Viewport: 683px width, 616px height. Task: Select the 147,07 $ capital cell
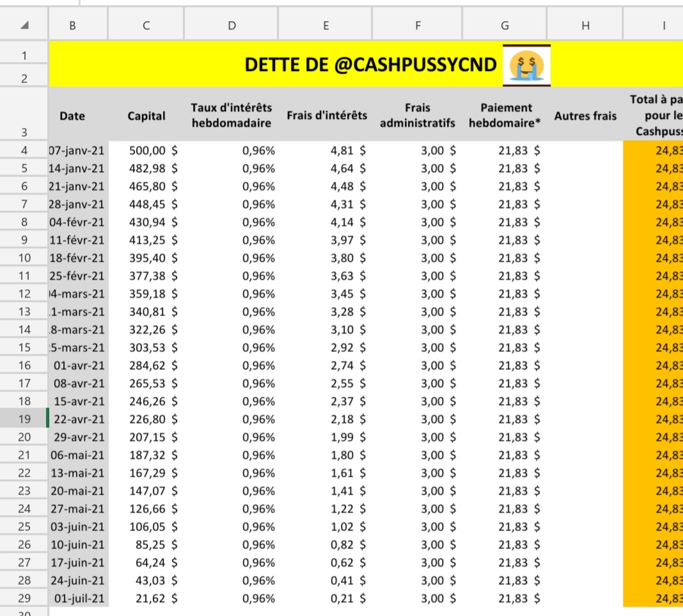coord(146,491)
